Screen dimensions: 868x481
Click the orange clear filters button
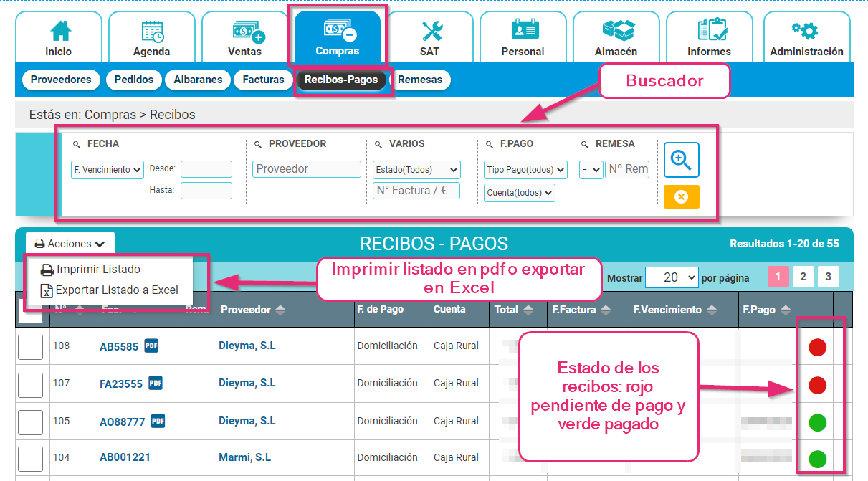681,196
